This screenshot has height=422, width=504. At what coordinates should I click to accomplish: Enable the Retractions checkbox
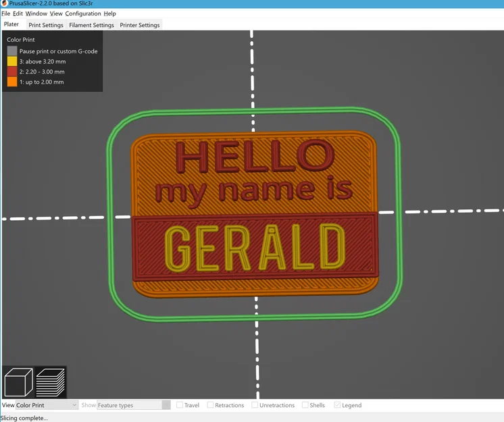(210, 405)
